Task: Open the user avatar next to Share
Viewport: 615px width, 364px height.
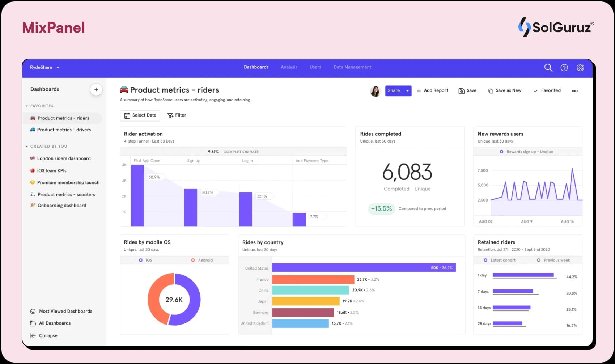Action: point(376,91)
